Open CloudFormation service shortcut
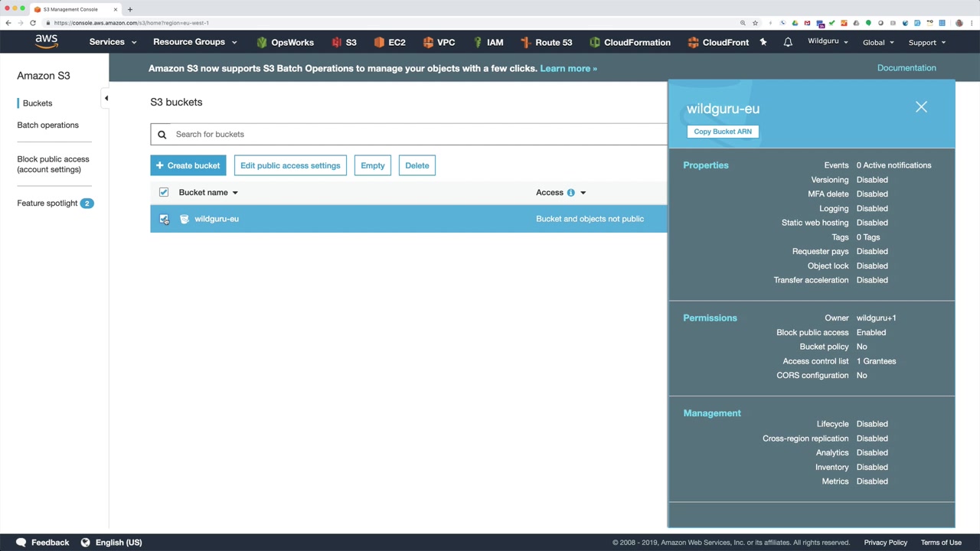Screen dimensions: 980x551 (629, 42)
